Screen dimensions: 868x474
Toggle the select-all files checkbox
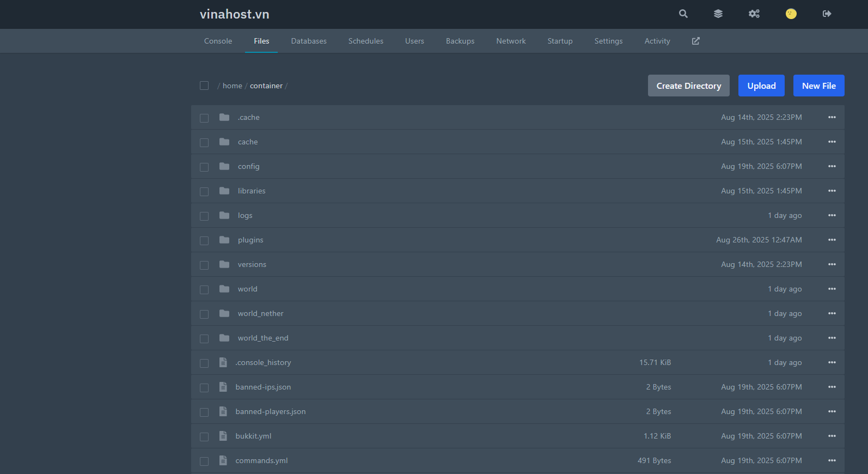pos(204,86)
